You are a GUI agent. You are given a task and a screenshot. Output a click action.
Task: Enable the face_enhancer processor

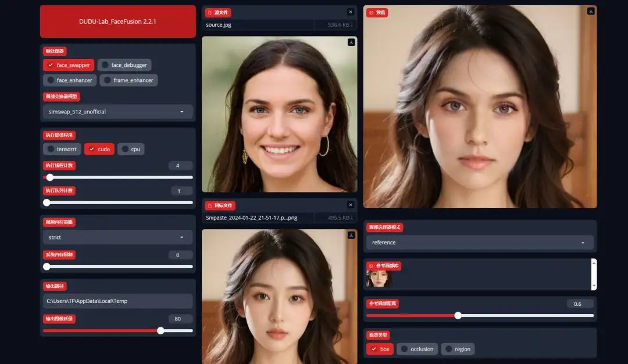(70, 80)
